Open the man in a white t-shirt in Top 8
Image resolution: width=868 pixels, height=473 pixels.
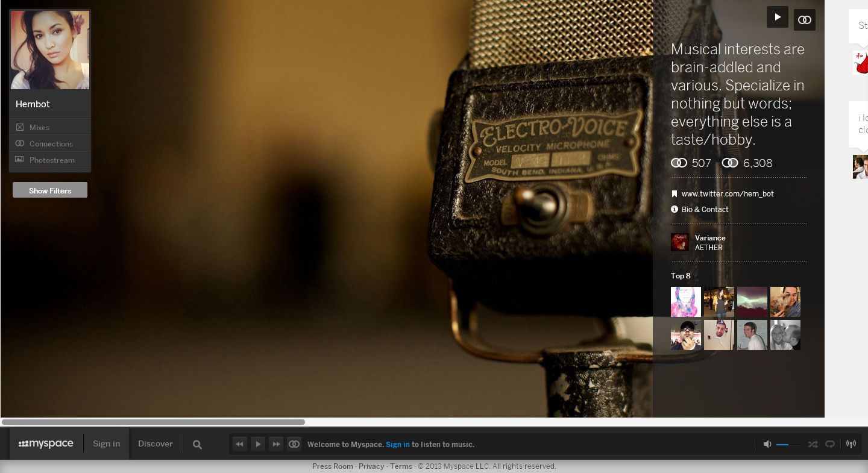tap(752, 335)
